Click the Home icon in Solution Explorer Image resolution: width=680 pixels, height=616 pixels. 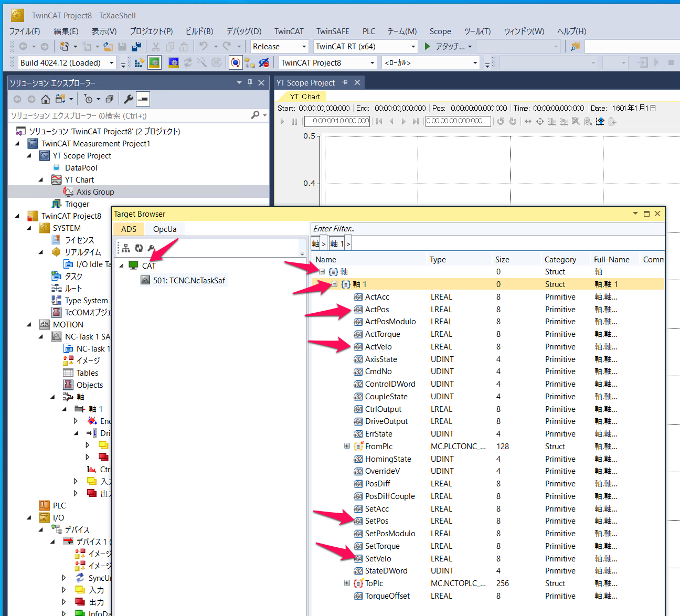pos(46,99)
